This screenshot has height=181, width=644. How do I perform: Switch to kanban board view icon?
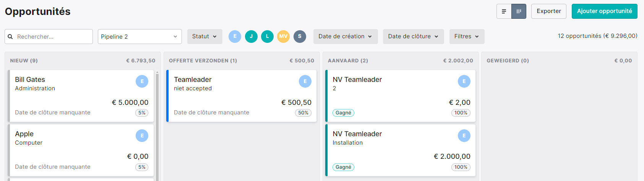[x=519, y=11]
